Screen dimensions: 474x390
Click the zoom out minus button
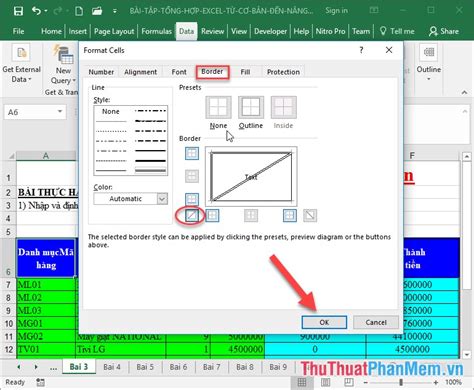tap(366, 382)
